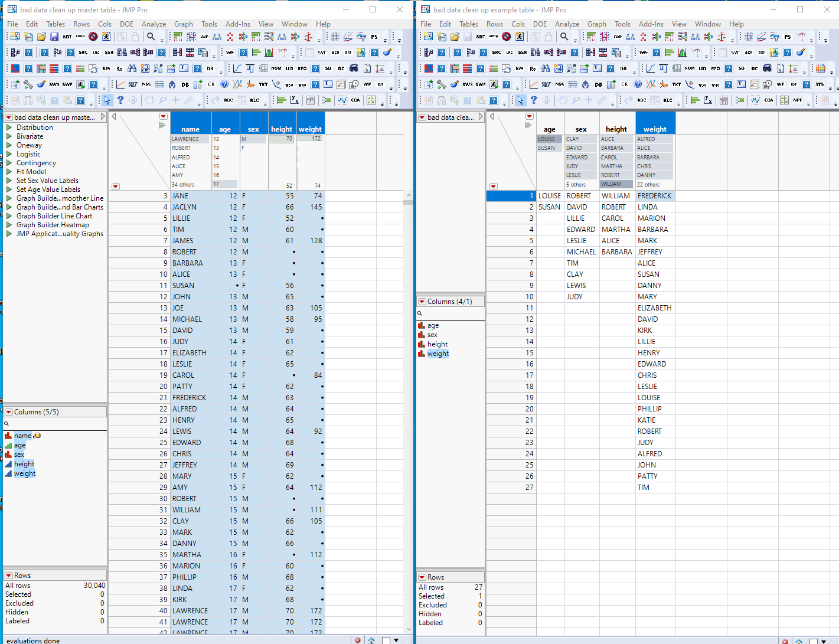Open the Rows panel red triangle menu

click(x=9, y=575)
